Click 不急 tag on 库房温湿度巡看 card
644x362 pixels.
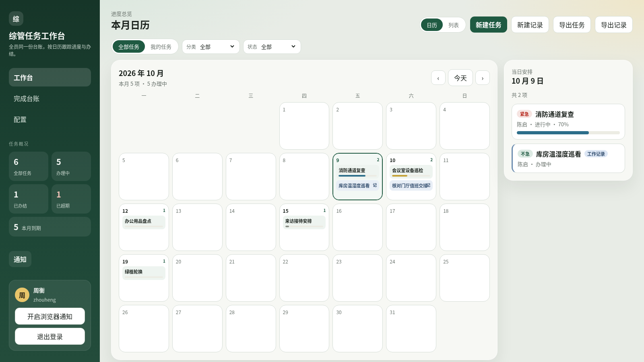pos(525,154)
